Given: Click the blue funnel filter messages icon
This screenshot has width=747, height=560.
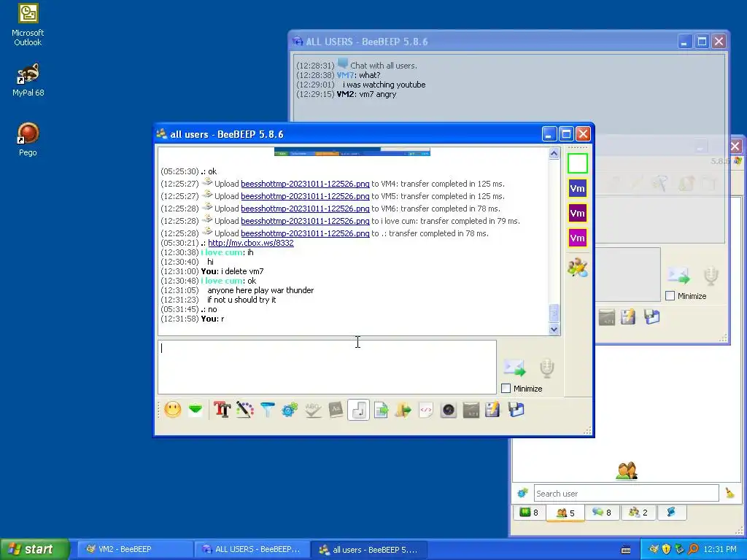Looking at the screenshot, I should click(x=267, y=410).
